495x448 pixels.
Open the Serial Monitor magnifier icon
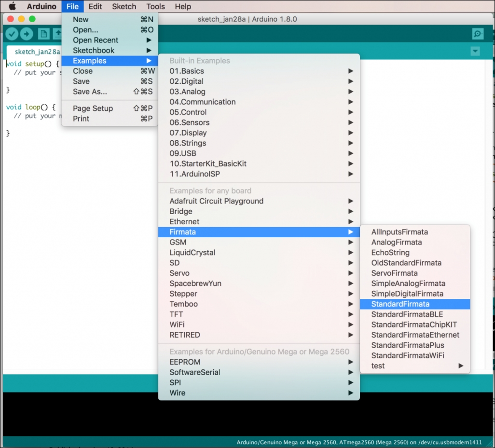click(x=478, y=34)
